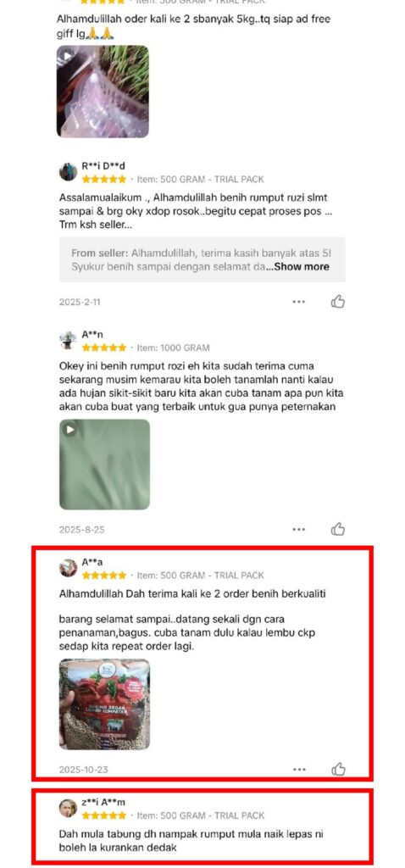Like the A**a review dated 2025-10-23
The width and height of the screenshot is (405, 868).
tap(338, 769)
